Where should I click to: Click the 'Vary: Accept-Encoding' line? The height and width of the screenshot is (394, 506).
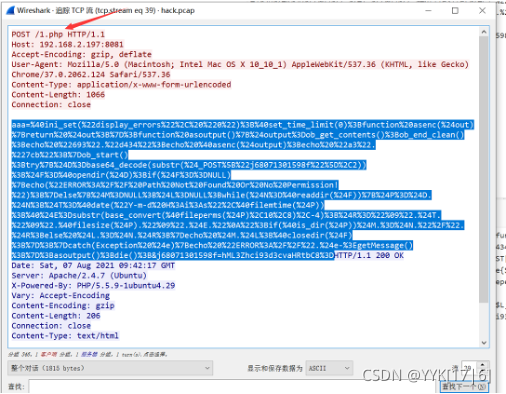(x=60, y=296)
